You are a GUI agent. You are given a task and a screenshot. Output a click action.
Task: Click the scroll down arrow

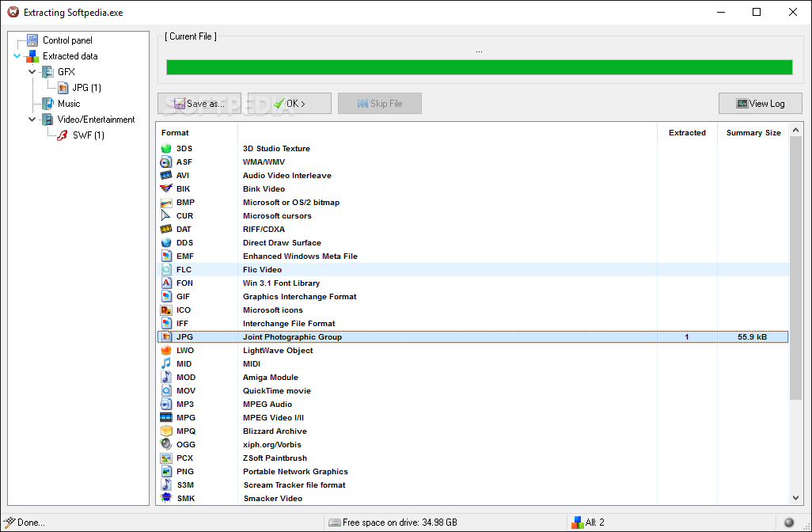coord(796,498)
